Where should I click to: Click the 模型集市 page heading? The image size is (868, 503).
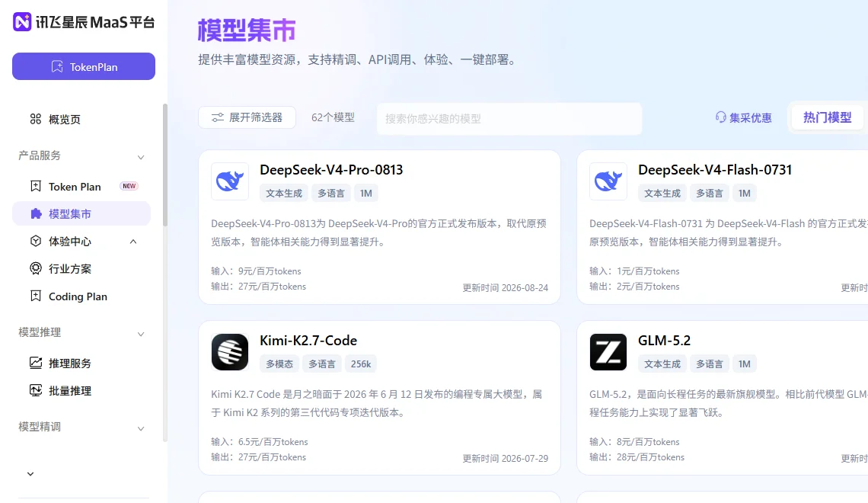(247, 30)
